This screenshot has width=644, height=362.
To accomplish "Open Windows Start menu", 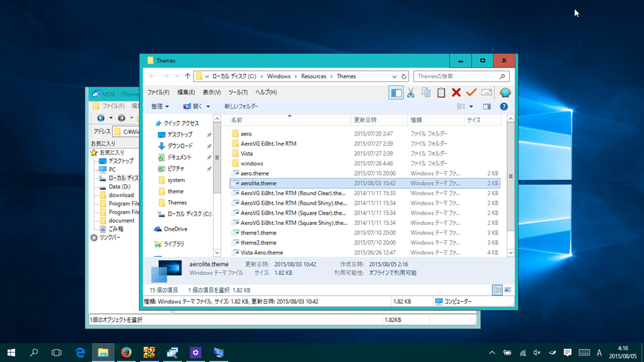I will (11, 353).
